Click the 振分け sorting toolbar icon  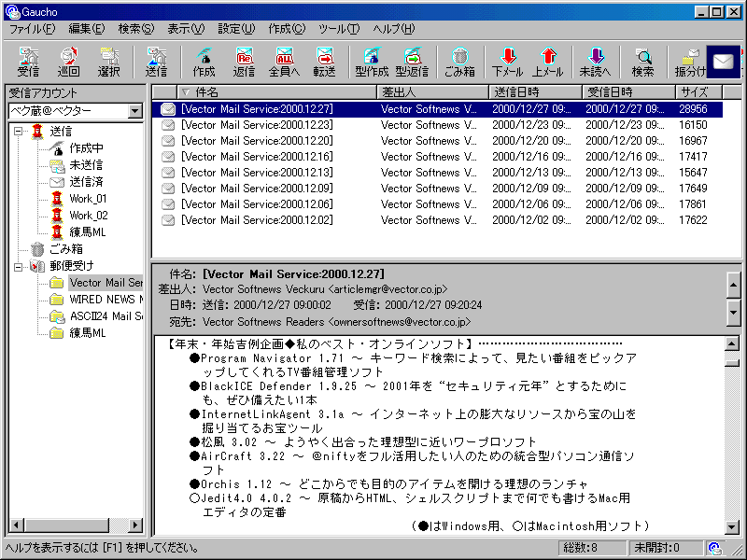point(690,62)
